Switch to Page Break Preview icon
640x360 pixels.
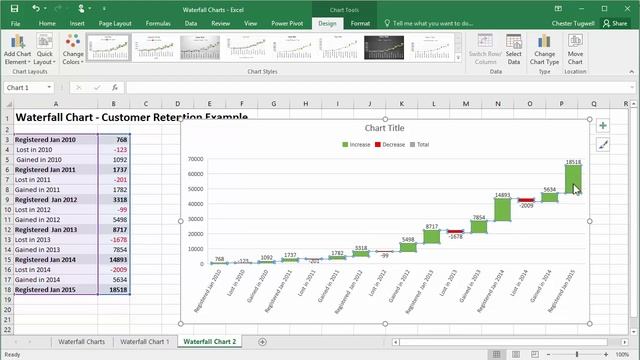[x=535, y=354]
